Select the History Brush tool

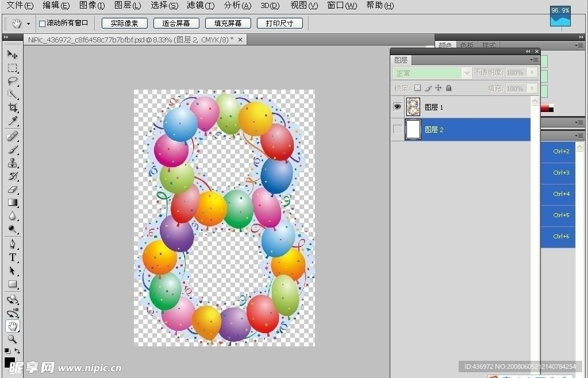point(13,176)
